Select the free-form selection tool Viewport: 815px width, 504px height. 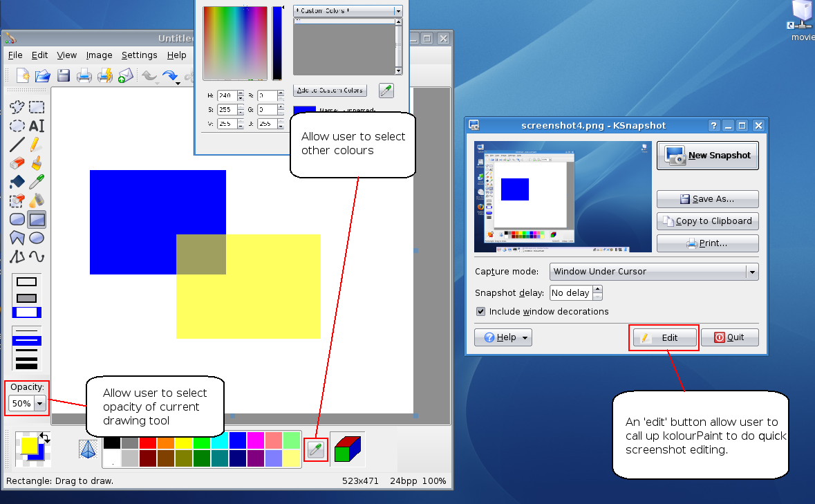tap(17, 107)
